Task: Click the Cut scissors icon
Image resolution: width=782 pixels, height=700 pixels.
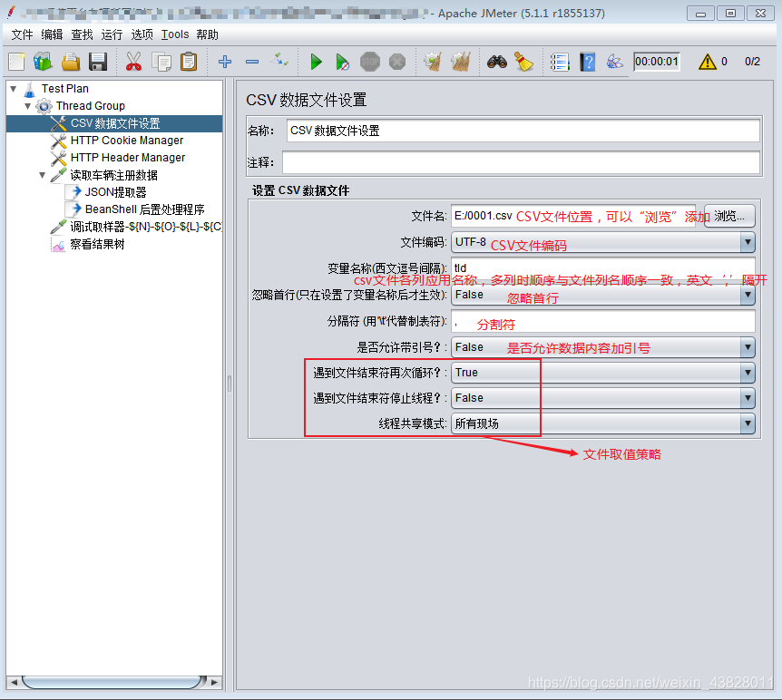Action: (133, 62)
